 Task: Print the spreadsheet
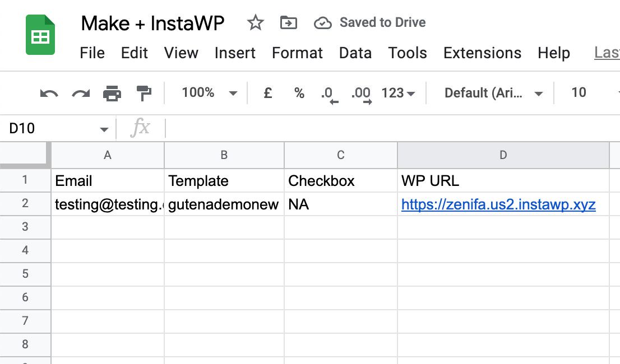[112, 93]
